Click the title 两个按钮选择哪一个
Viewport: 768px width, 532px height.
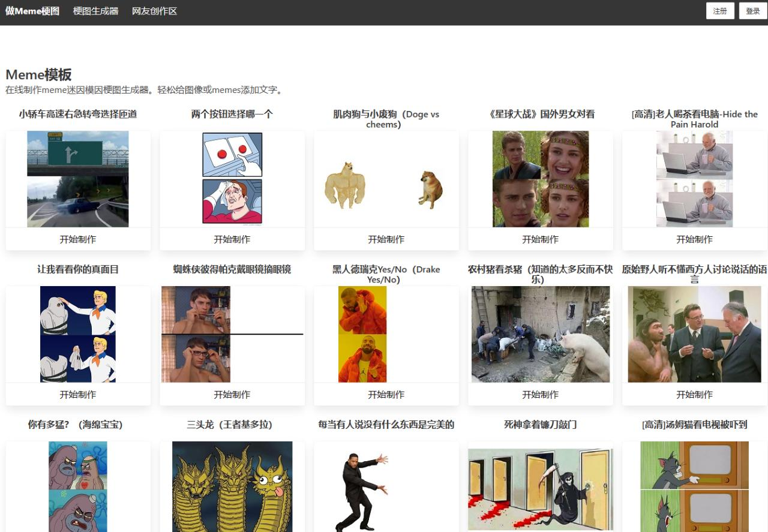point(232,114)
